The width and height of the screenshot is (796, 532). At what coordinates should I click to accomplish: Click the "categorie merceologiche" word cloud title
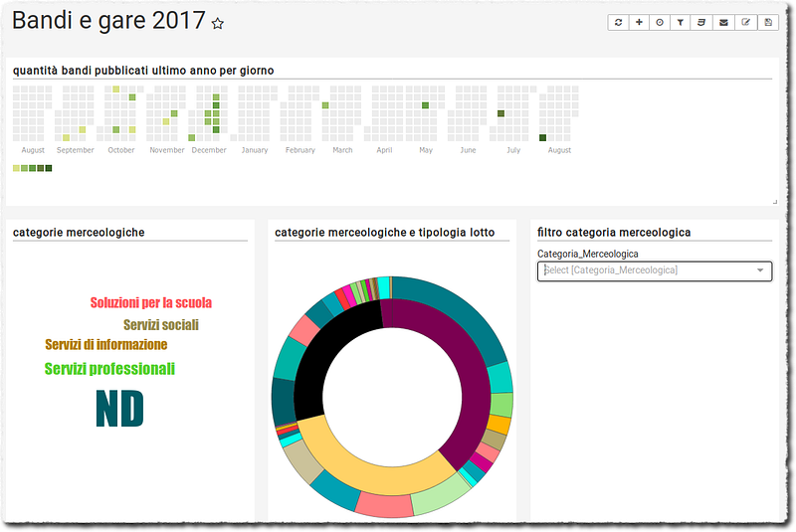79,233
